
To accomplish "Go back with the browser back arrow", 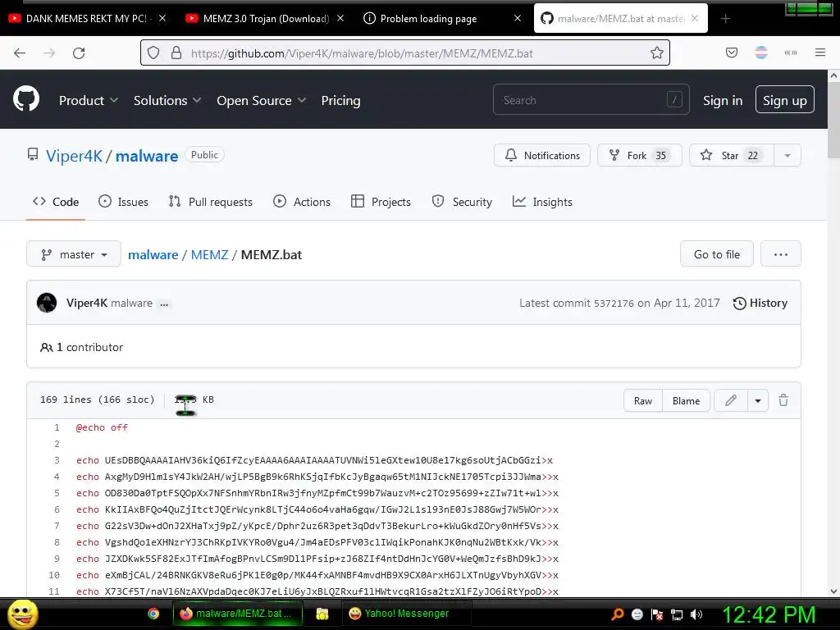I will 20,53.
